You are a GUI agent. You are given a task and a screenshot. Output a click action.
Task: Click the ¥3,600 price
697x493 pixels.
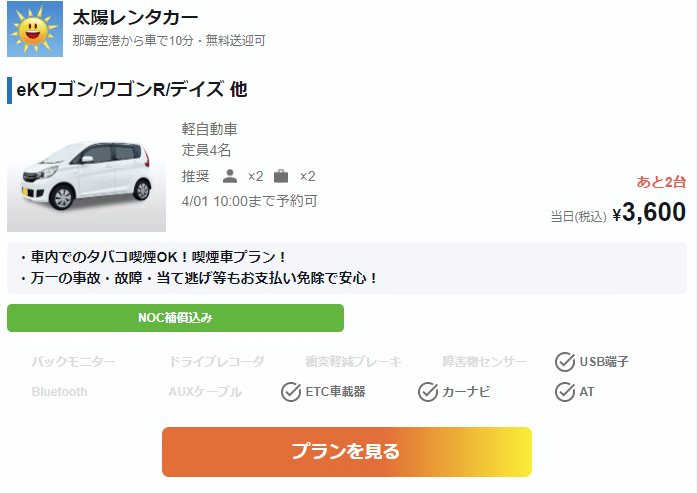click(649, 212)
